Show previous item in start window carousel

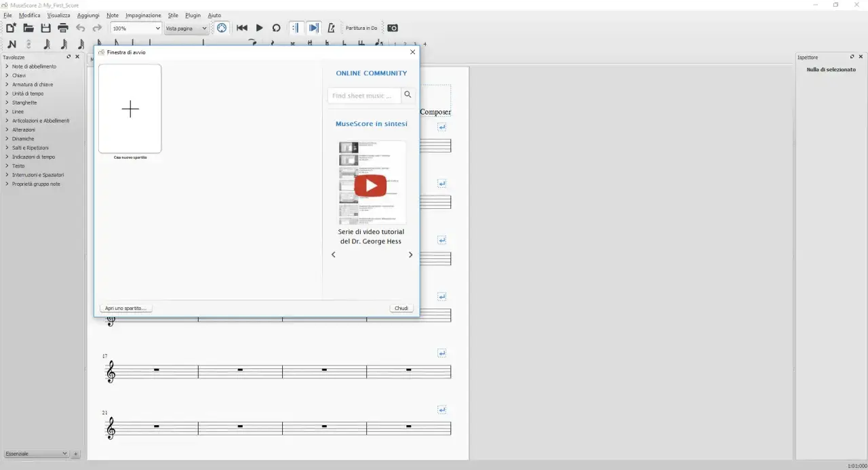[x=333, y=254]
